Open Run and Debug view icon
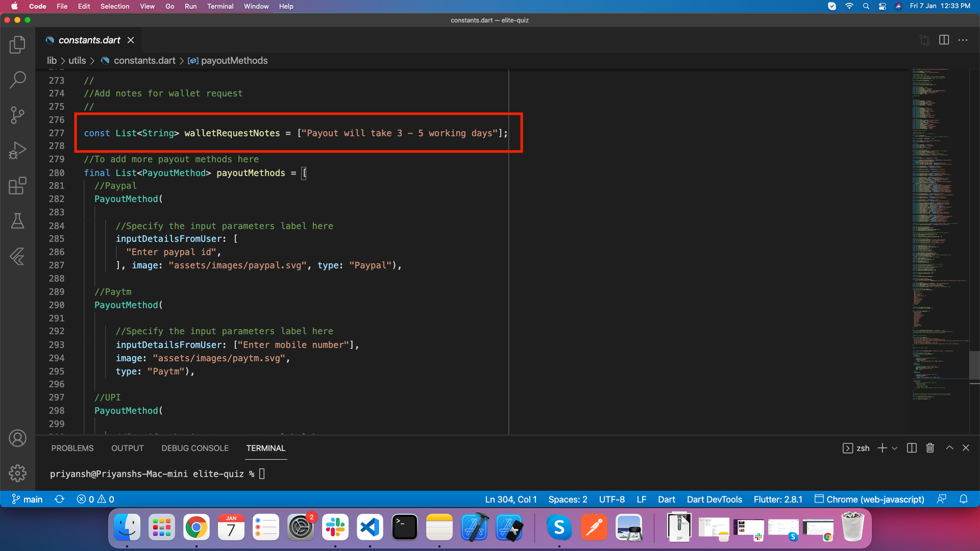Image resolution: width=980 pixels, height=551 pixels. [17, 151]
